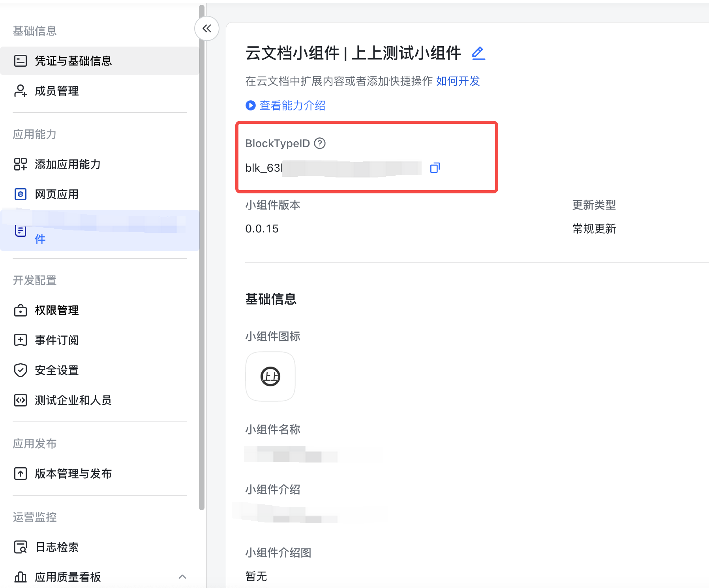Open 版本管理与发布 via its upload icon
The width and height of the screenshot is (709, 588).
[x=21, y=474]
